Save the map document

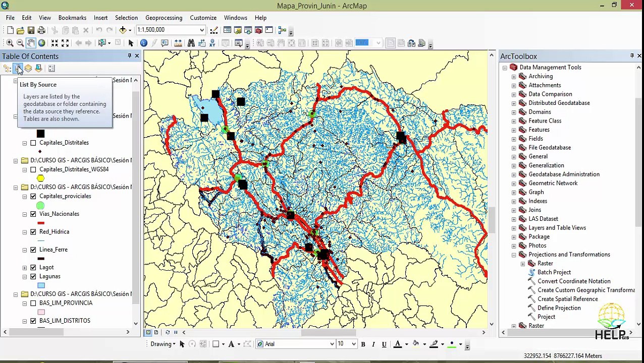click(31, 30)
